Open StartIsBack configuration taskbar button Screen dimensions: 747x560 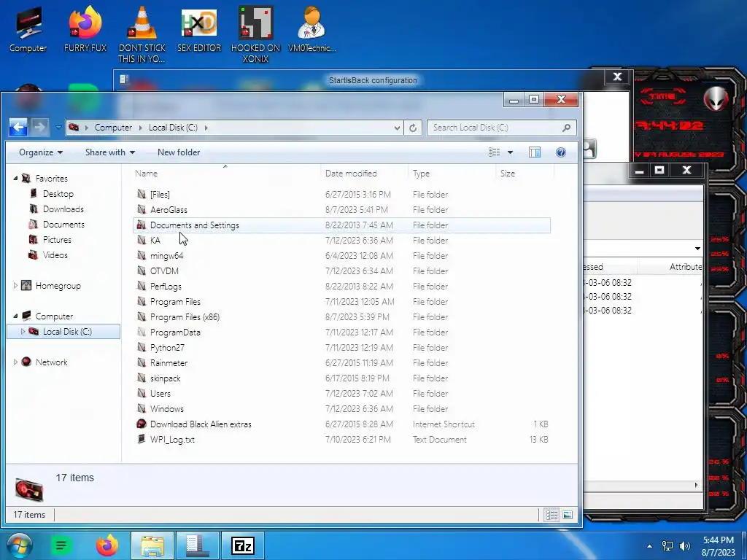click(x=197, y=545)
